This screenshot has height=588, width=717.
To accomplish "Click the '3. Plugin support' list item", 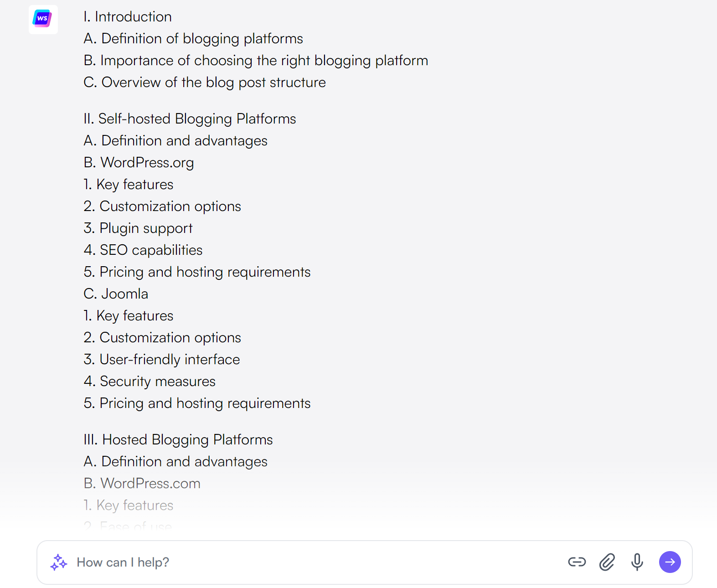I will coord(138,228).
